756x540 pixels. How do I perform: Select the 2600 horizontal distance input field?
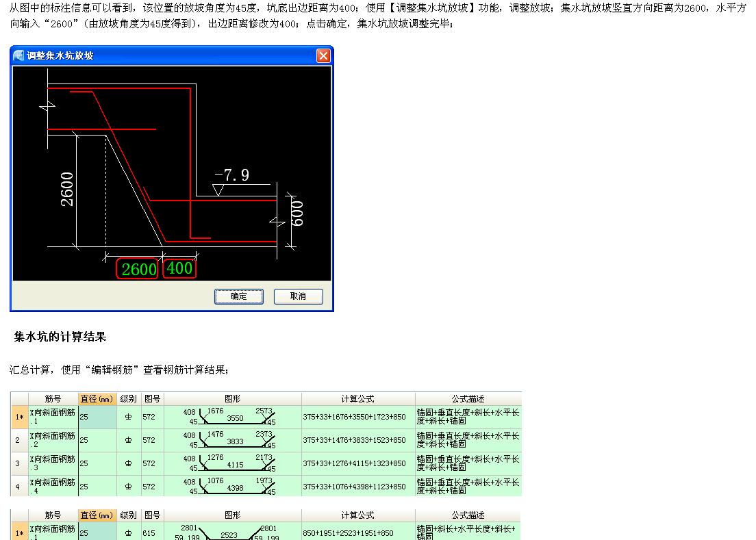click(138, 269)
